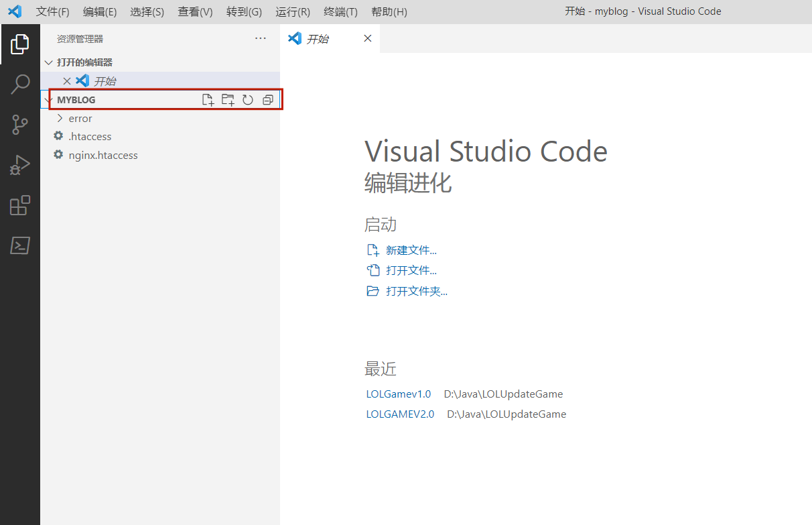Open the Run and Debug view

click(20, 165)
